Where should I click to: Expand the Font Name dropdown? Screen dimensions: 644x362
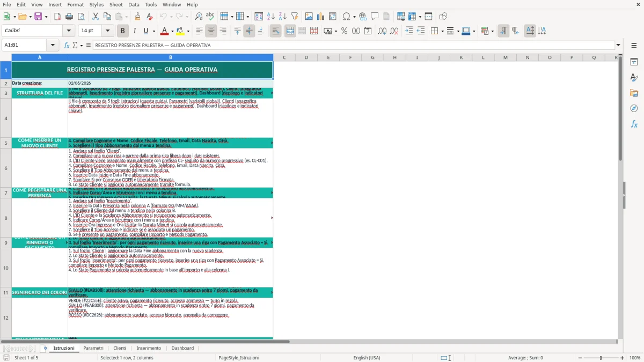point(70,31)
